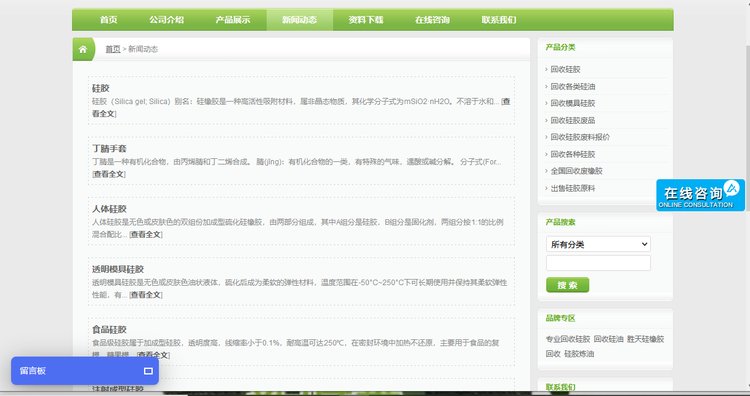Viewport: 750px width, 396px height.
Task: Open 在线咨询 in the nav bar
Action: [x=432, y=20]
